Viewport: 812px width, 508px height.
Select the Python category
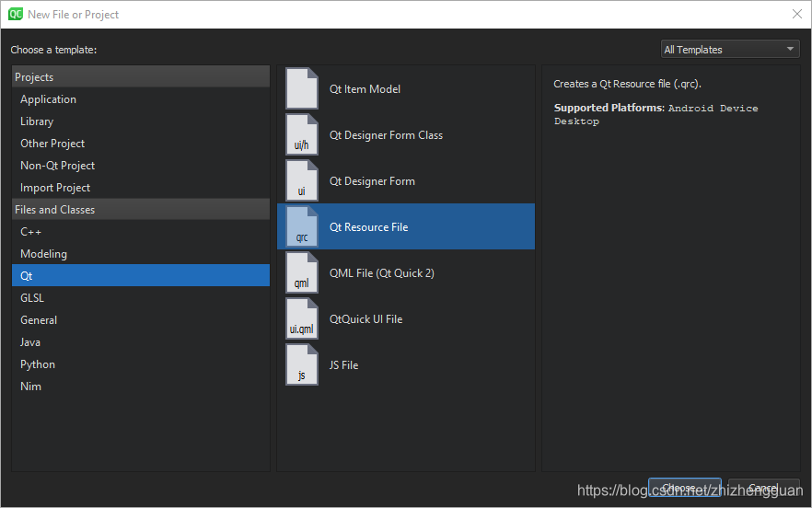[x=141, y=364]
